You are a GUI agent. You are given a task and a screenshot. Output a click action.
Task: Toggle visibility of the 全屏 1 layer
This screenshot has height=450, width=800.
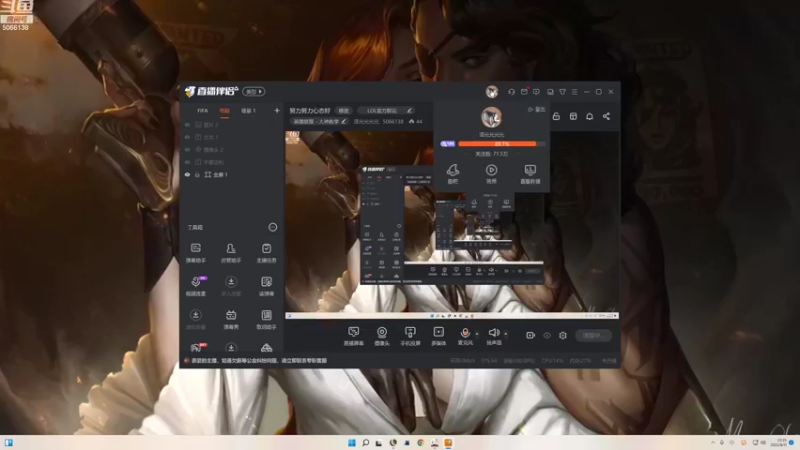(187, 174)
